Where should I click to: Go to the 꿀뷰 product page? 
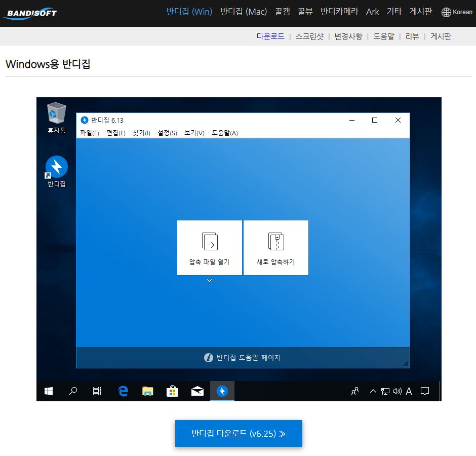click(x=305, y=12)
